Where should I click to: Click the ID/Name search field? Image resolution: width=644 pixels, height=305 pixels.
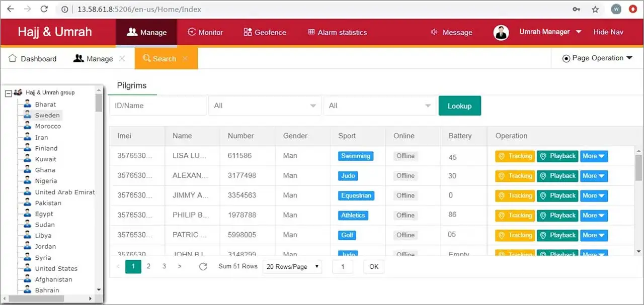click(x=157, y=106)
